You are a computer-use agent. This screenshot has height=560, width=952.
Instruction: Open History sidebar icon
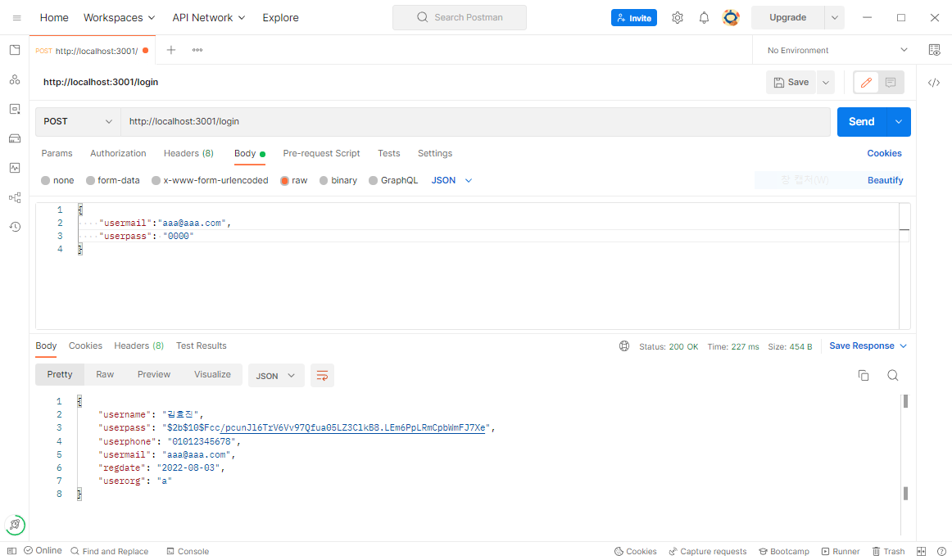click(x=15, y=226)
